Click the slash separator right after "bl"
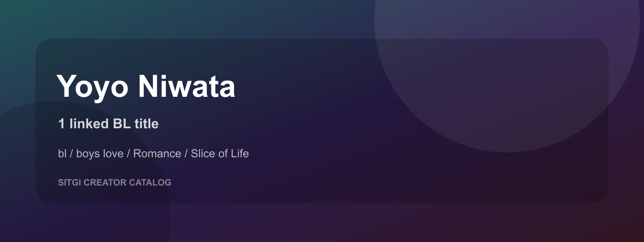This screenshot has width=644, height=242. [71, 154]
